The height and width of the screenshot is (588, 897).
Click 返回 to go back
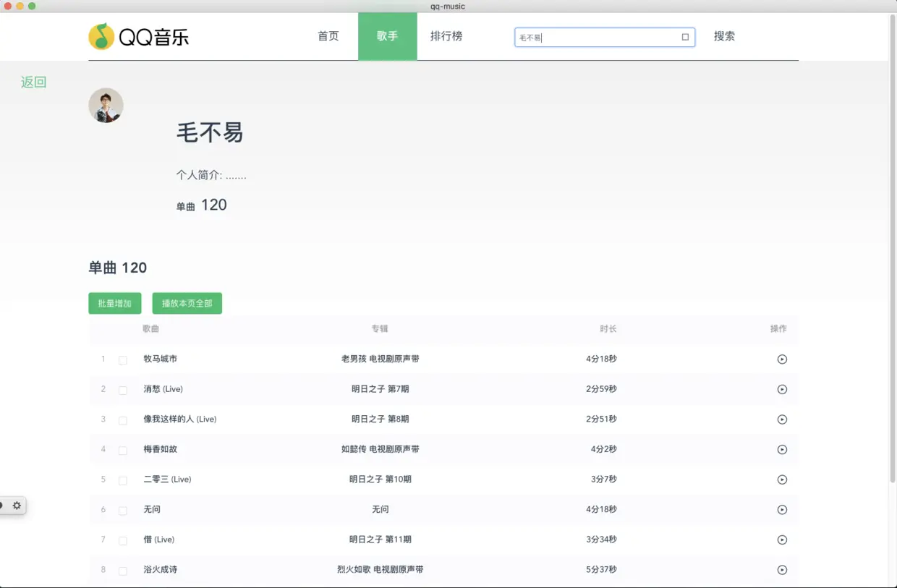click(x=34, y=82)
